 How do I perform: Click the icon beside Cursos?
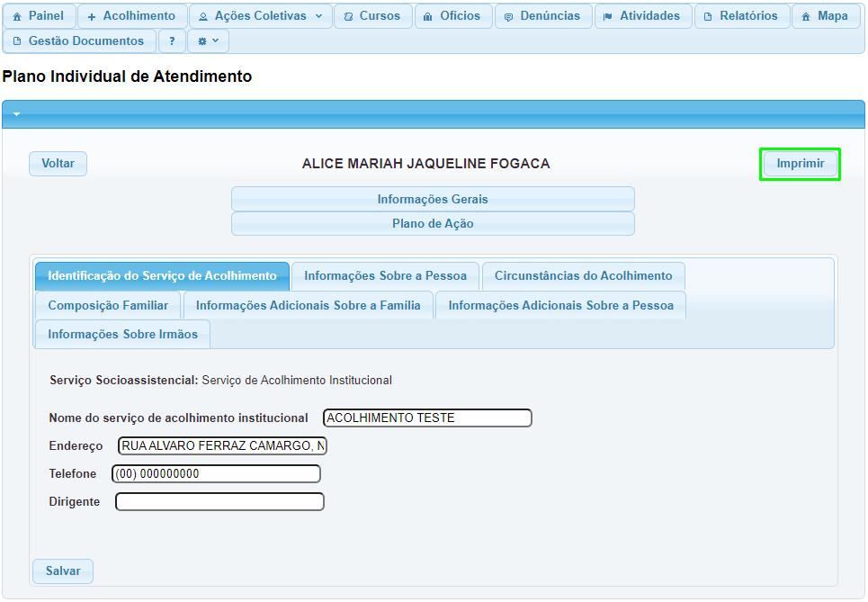tap(348, 16)
